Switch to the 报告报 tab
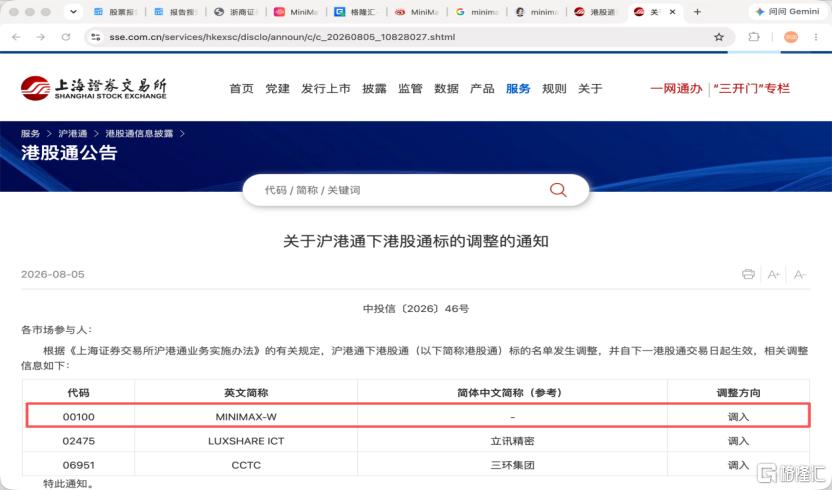832x490 pixels. pos(176,12)
